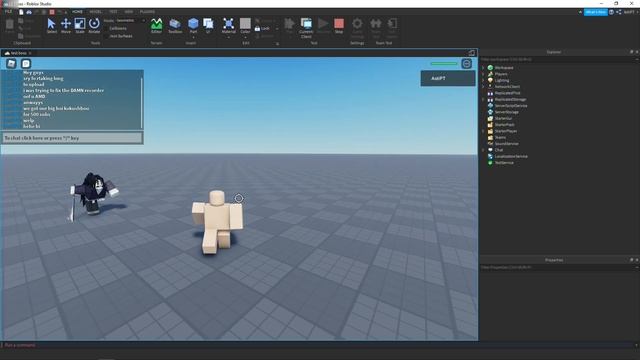This screenshot has height=360, width=640.
Task: Expand the NetworkClient tree node
Action: tap(483, 87)
